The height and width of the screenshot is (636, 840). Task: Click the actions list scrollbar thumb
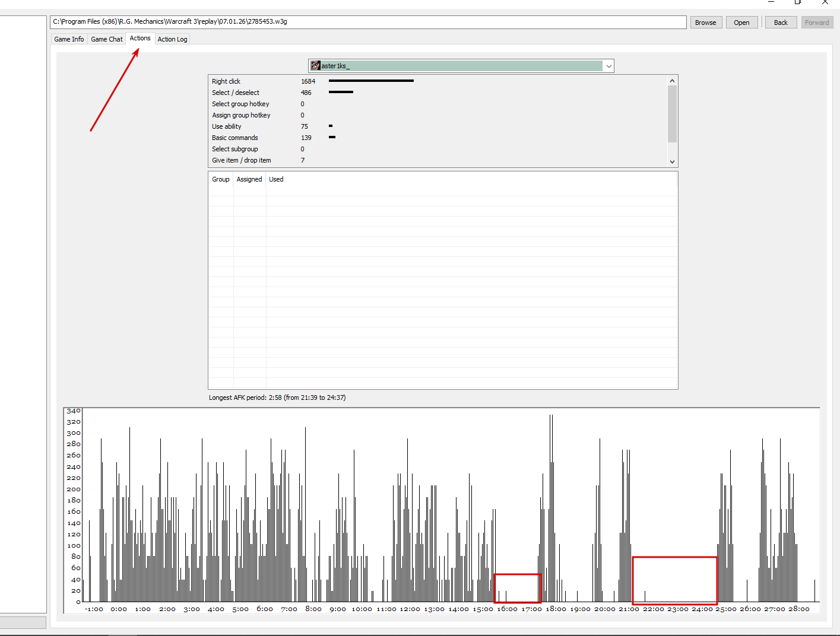672,114
